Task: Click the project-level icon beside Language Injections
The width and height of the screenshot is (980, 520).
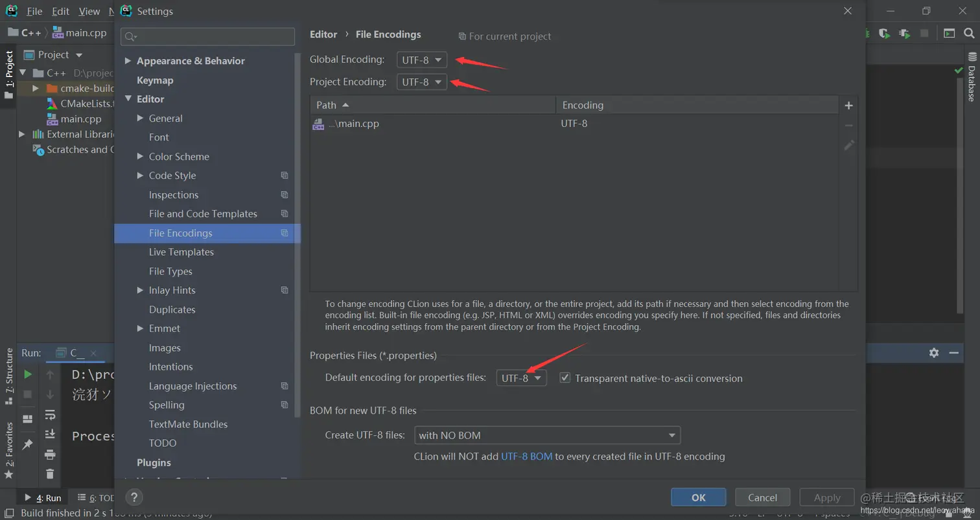Action: pyautogui.click(x=284, y=386)
